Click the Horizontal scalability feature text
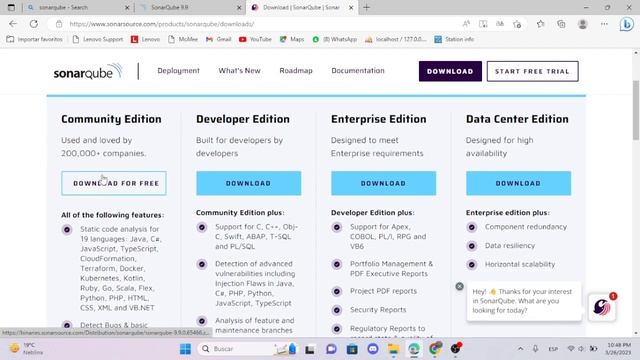The height and width of the screenshot is (360, 640). pyautogui.click(x=520, y=264)
